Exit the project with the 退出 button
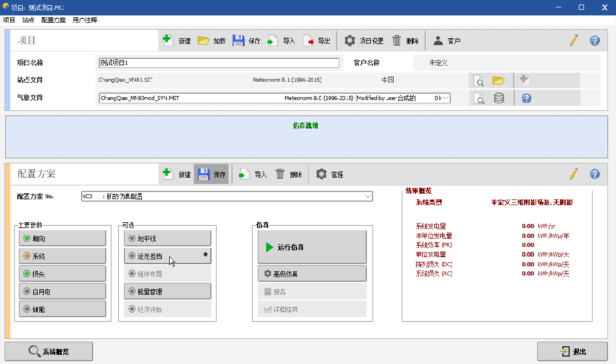The width and height of the screenshot is (616, 364). (573, 351)
